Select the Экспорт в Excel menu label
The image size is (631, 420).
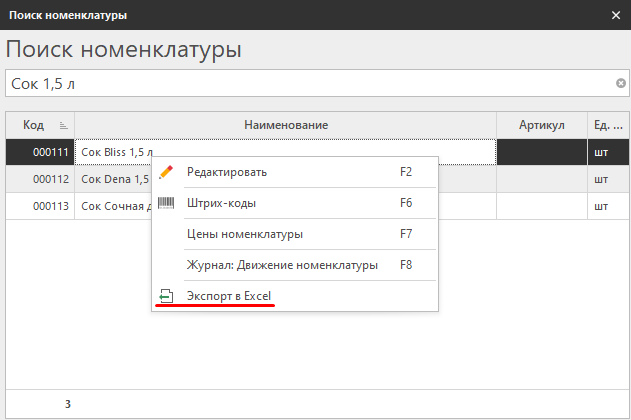point(229,297)
